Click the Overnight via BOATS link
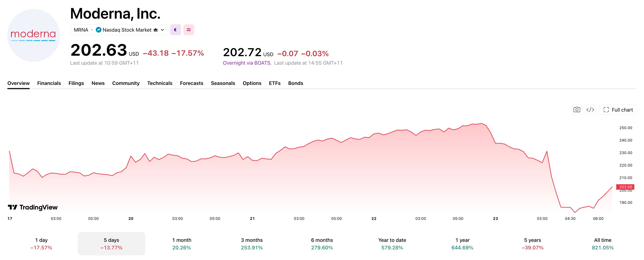644x260 pixels. click(247, 63)
